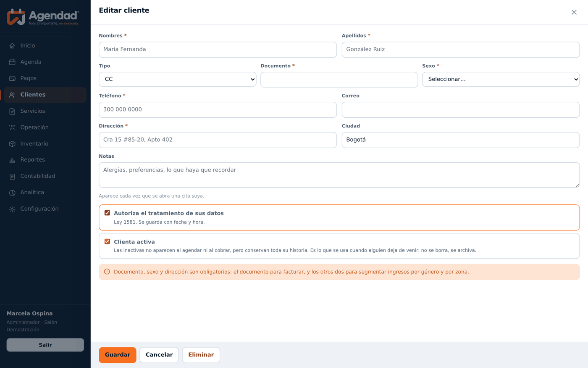Click the Ley 1581 description text
588x368 pixels.
point(159,222)
